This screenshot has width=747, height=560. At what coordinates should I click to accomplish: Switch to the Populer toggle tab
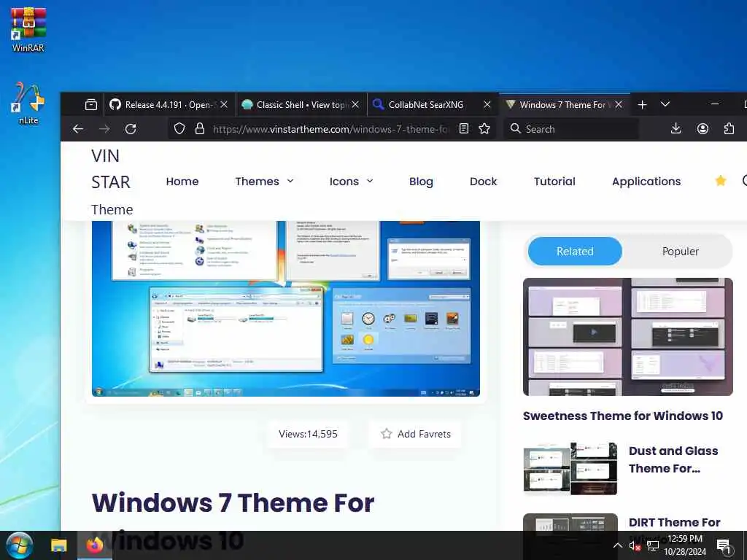click(681, 252)
